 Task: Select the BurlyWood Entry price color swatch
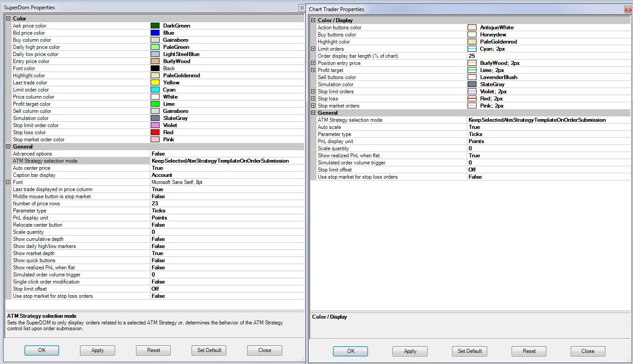tap(155, 61)
